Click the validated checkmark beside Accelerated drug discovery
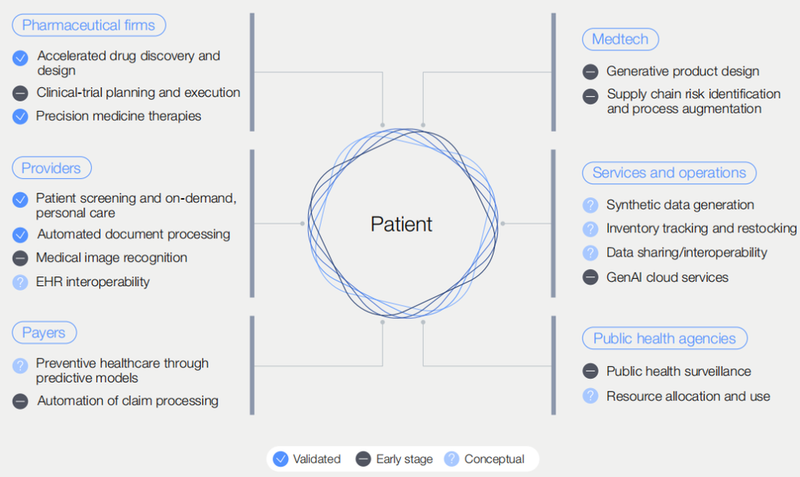Image resolution: width=800 pixels, height=477 pixels. tap(20, 59)
